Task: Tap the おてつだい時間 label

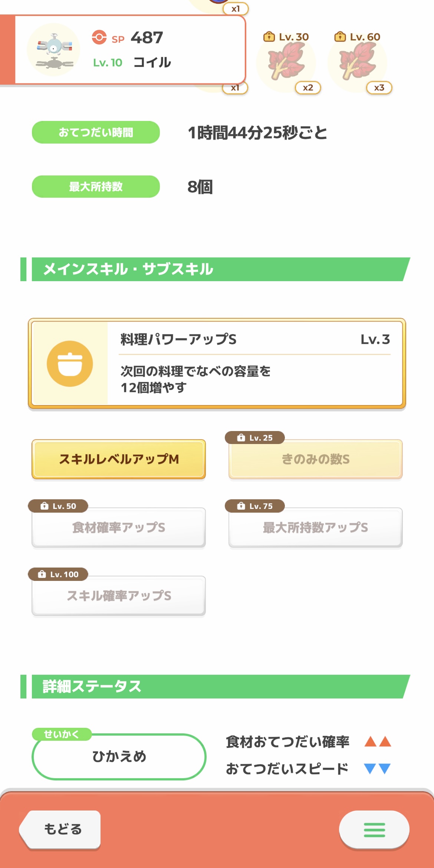Action: (96, 132)
